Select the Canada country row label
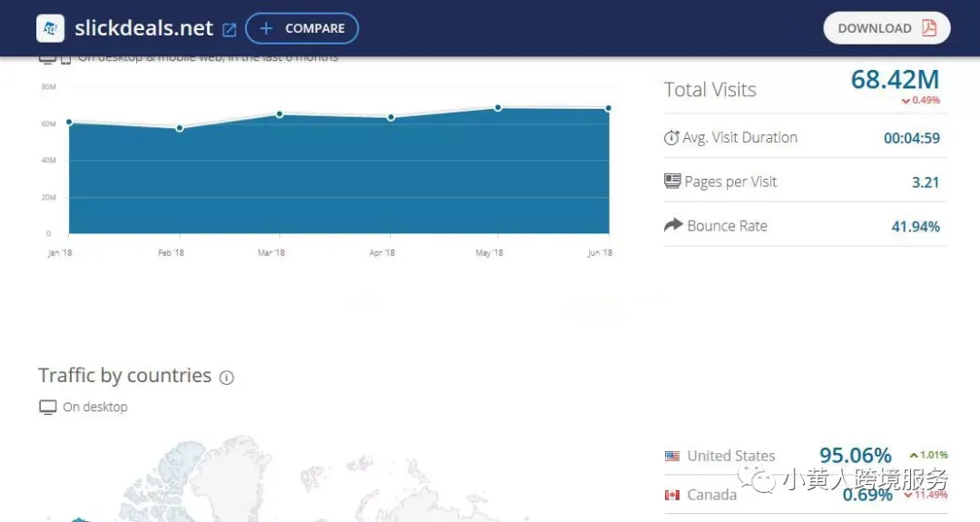The image size is (980, 522). click(x=712, y=495)
